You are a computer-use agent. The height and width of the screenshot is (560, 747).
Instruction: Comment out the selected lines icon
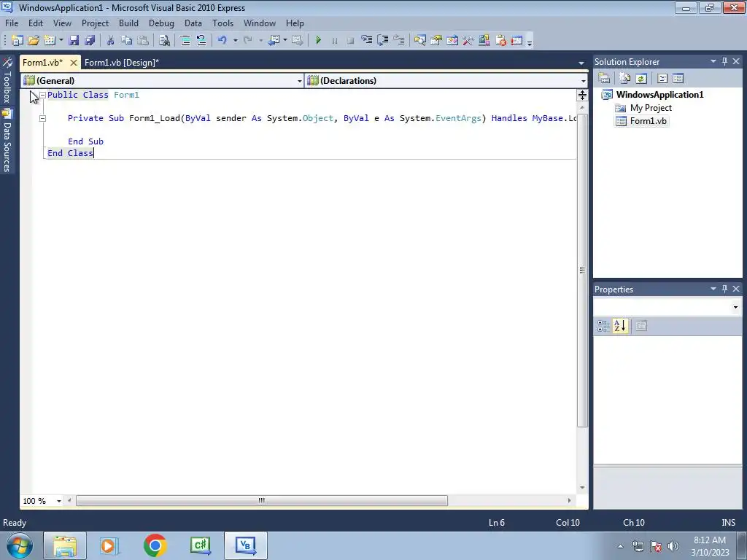[x=185, y=41]
